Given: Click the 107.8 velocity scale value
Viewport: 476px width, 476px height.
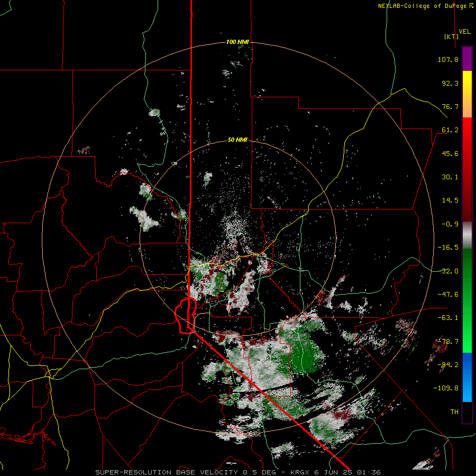Looking at the screenshot, I should (x=448, y=59).
